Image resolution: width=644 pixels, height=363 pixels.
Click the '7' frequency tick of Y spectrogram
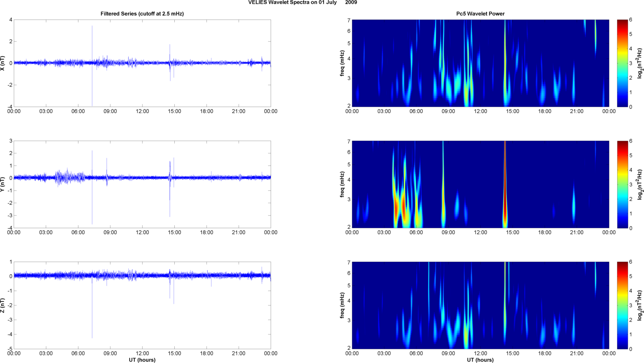(x=349, y=141)
